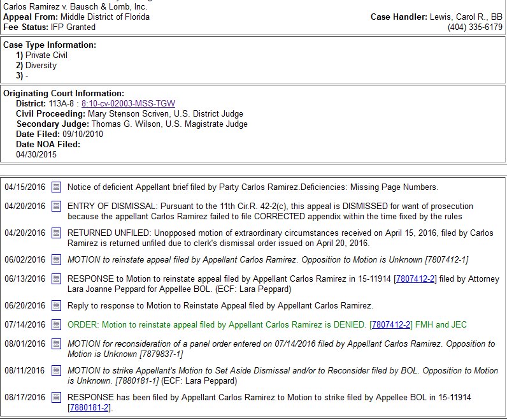This screenshot has width=507, height=420.
Task: Open document icon for 06/20/2016 Reply entry
Action: pos(56,306)
